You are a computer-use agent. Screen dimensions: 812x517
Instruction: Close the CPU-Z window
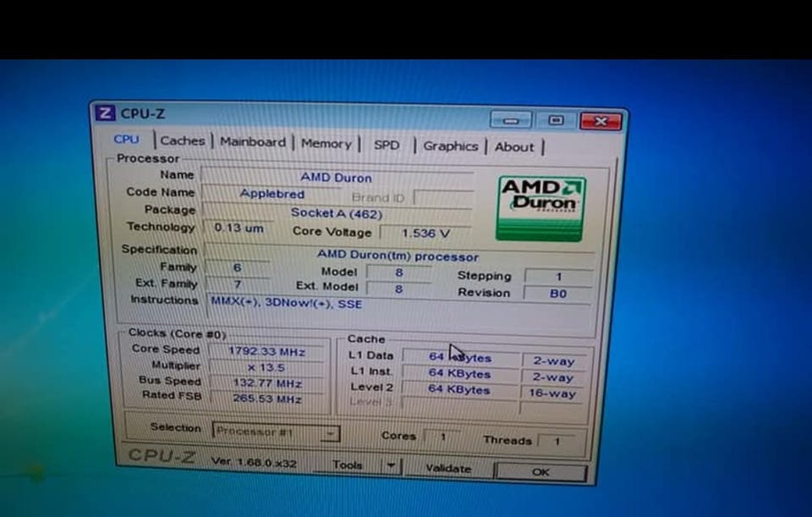click(601, 121)
